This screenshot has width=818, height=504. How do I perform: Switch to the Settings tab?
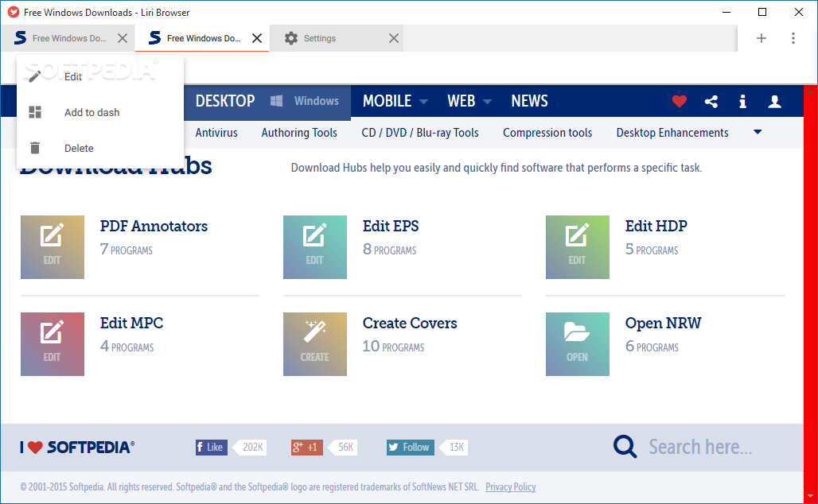click(x=337, y=38)
